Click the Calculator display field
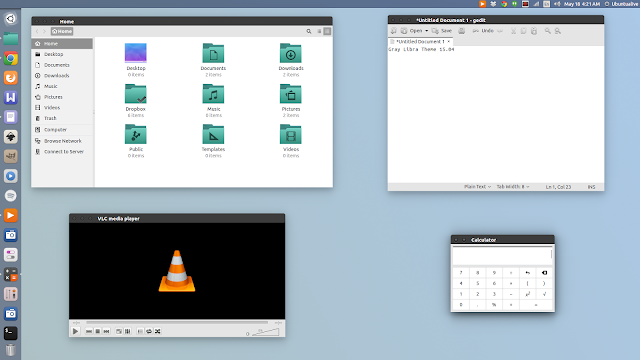640x360 pixels. click(502, 256)
